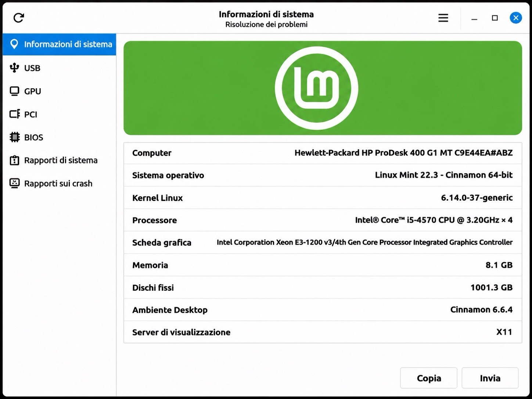Click the Computer row label

[152, 153]
